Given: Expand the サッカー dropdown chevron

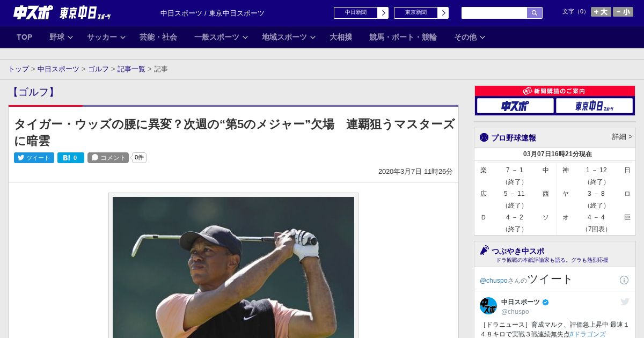Looking at the screenshot, I should coord(123,38).
